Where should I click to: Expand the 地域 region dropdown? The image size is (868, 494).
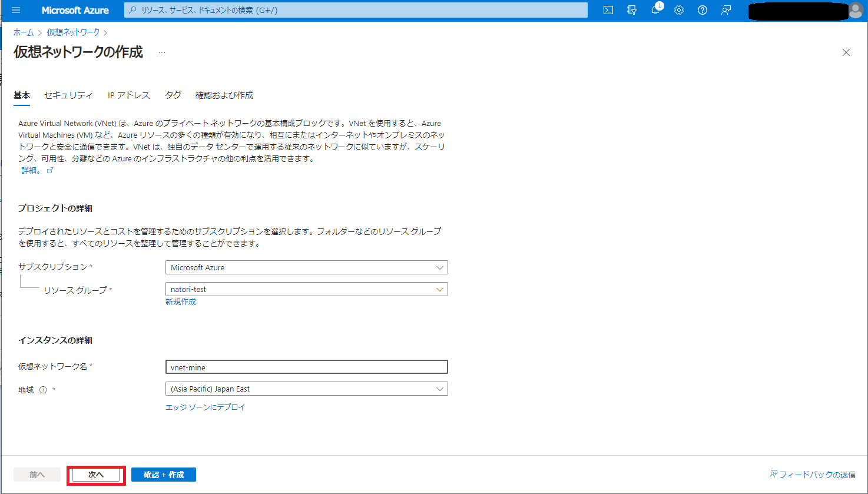(x=307, y=389)
